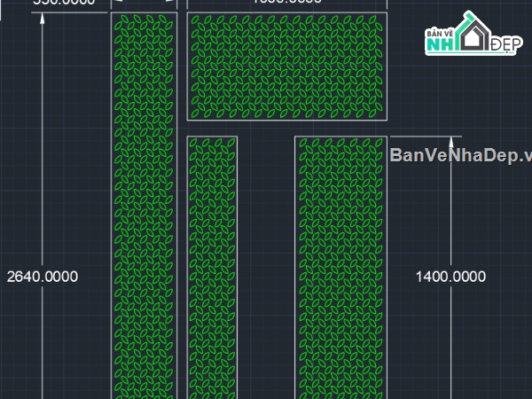Click the extension line atop the 1400 dimension
Image resolution: width=532 pixels, height=399 pixels.
[426, 137]
